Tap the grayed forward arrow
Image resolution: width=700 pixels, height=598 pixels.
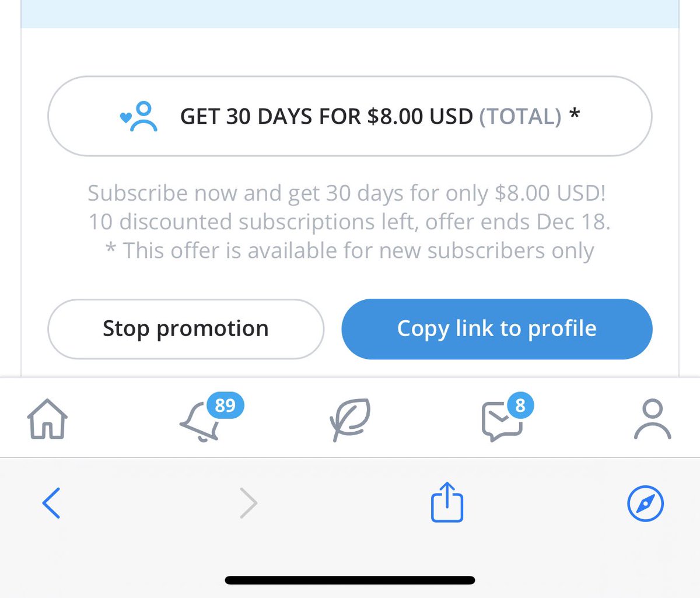pos(249,503)
